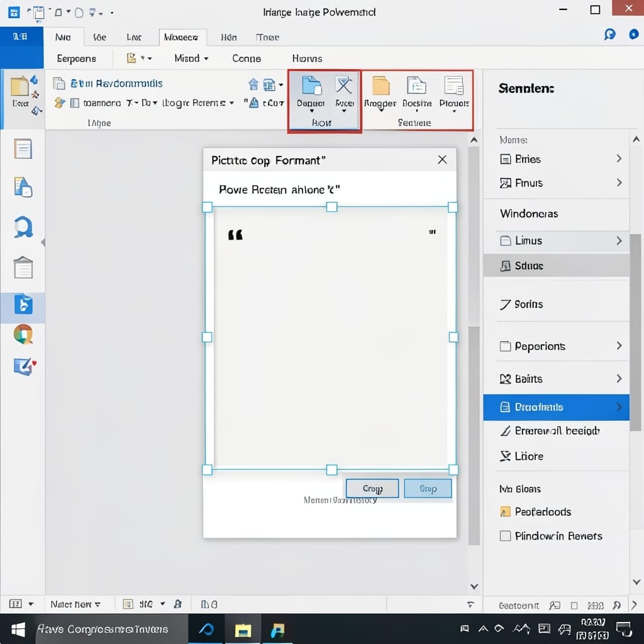Click the bottom-right crop handle
644x644 pixels.
pos(453,469)
